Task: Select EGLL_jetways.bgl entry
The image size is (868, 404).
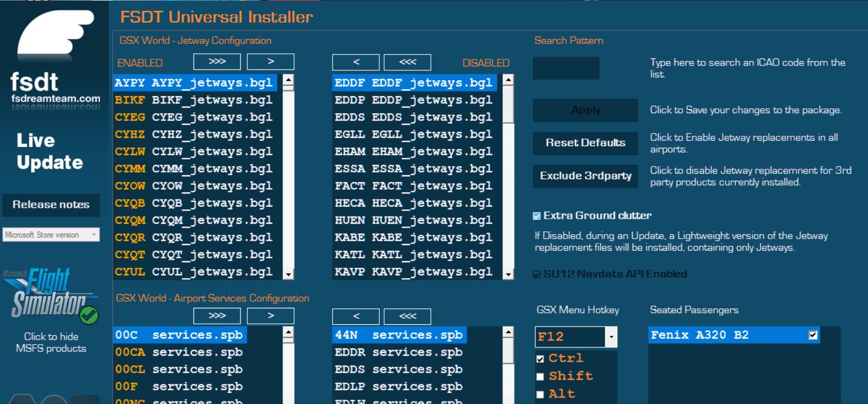Action: click(415, 134)
